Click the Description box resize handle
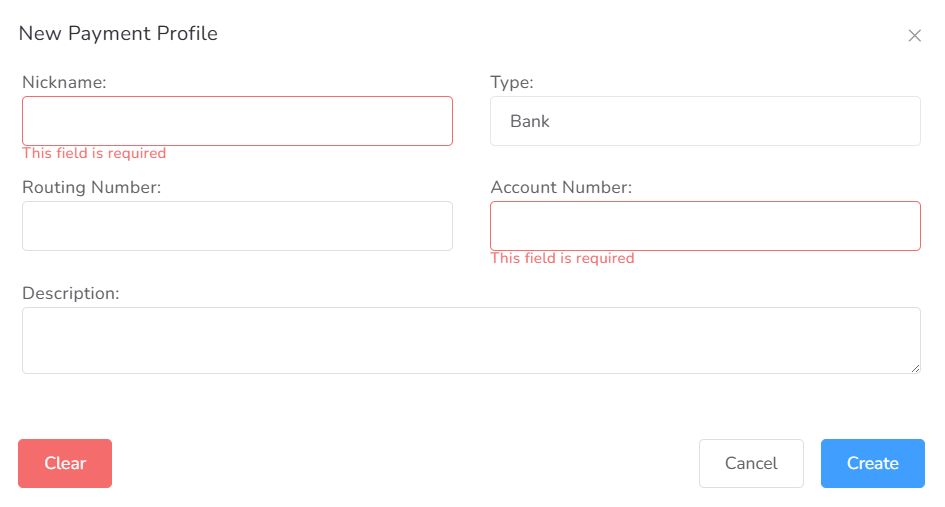Viewport: 945px width, 507px height. pyautogui.click(x=915, y=368)
